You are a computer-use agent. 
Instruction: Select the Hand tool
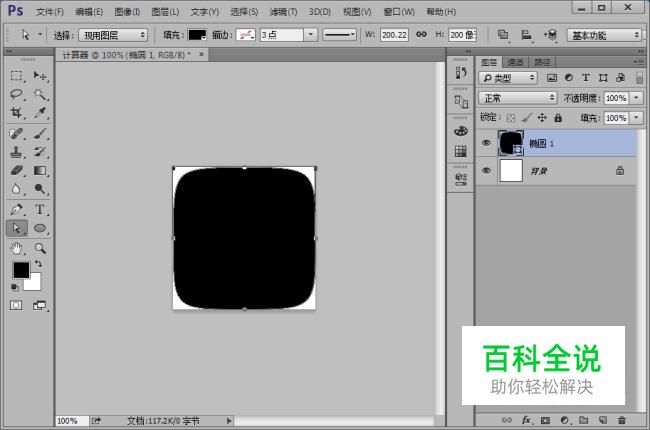[x=16, y=248]
